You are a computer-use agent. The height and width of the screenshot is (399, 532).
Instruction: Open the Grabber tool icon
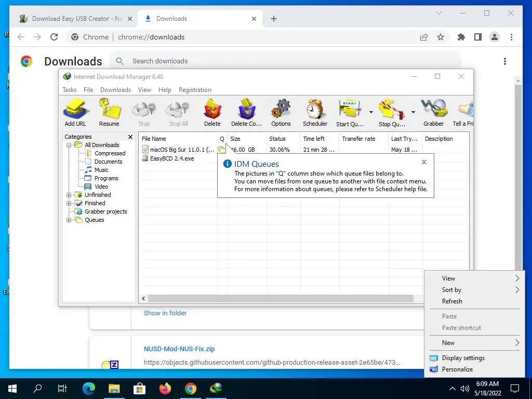pyautogui.click(x=434, y=112)
